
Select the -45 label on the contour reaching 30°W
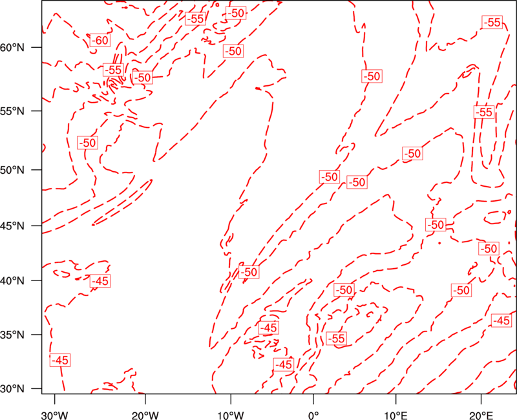60,360
